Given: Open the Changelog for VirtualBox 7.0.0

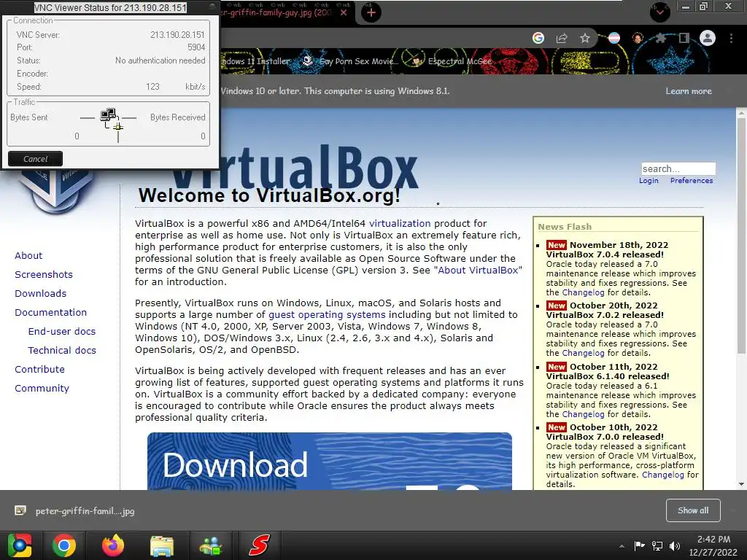Looking at the screenshot, I should 662,475.
